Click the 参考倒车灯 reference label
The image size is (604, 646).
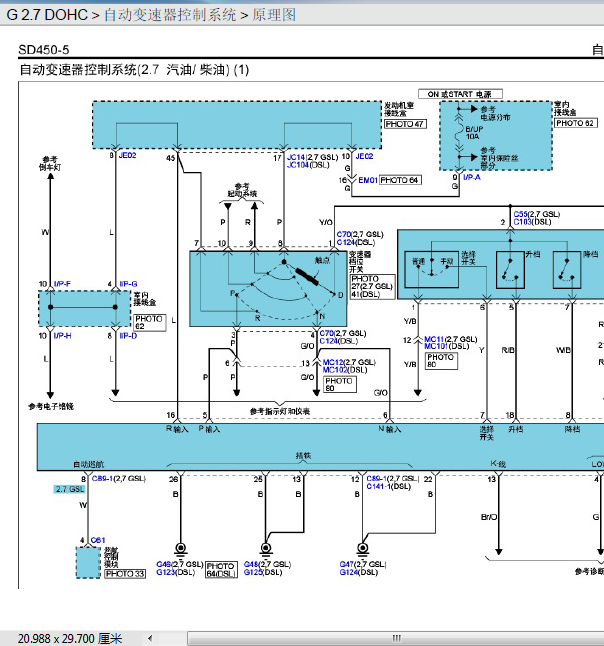[x=50, y=163]
